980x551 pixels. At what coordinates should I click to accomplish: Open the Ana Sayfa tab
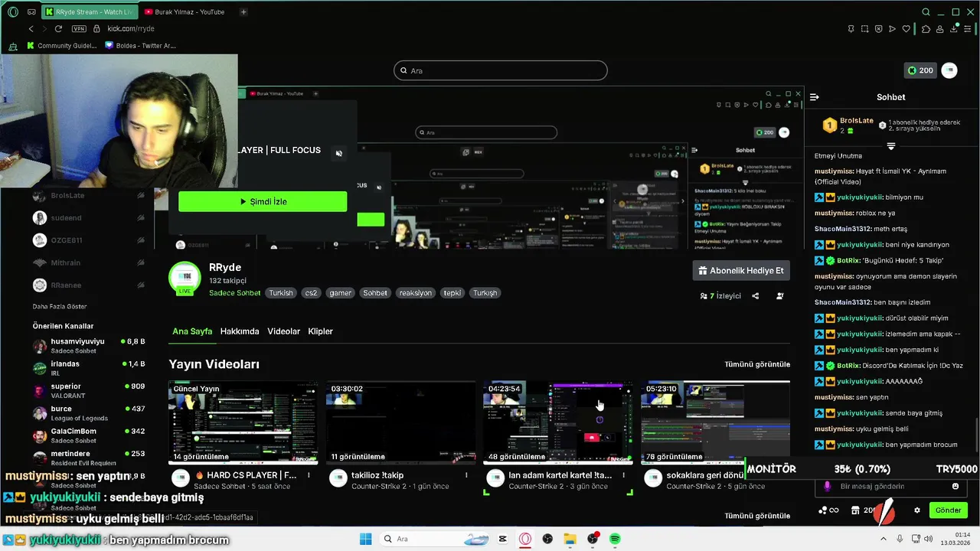[192, 331]
